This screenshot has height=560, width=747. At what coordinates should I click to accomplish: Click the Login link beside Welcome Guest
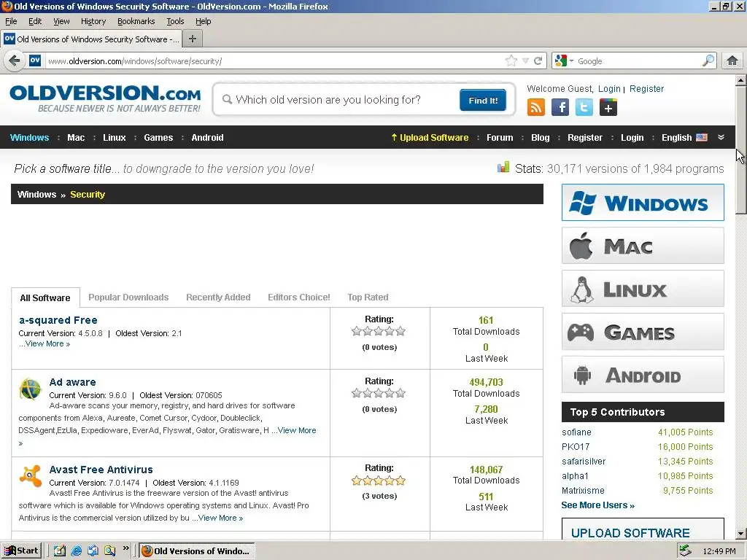609,88
